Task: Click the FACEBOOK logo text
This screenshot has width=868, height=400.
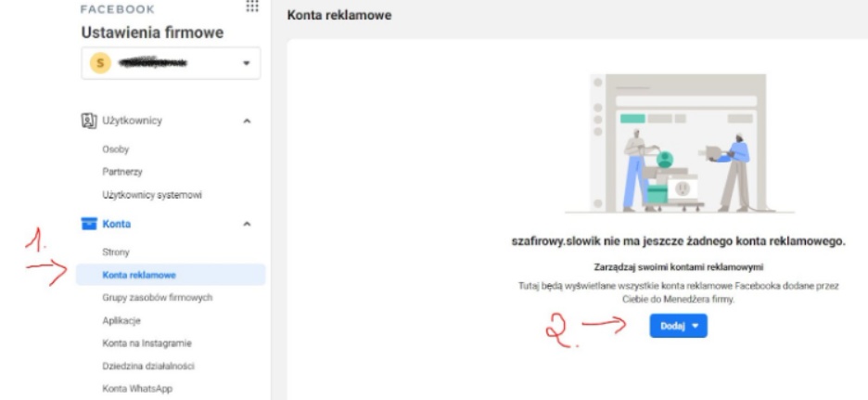Action: click(x=118, y=9)
